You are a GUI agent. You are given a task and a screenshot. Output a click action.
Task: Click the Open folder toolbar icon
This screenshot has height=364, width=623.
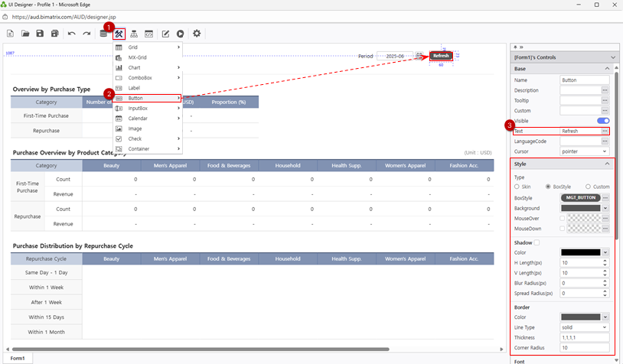pyautogui.click(x=25, y=34)
